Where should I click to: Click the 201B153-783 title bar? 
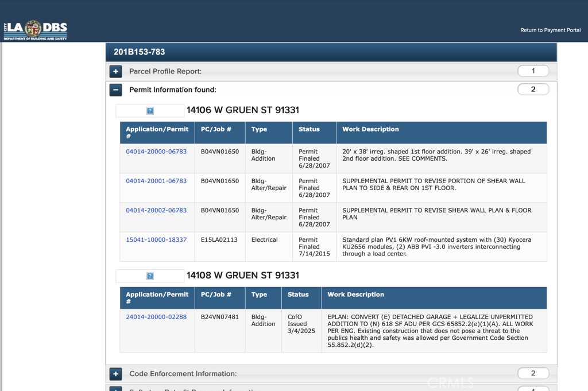[x=331, y=52]
